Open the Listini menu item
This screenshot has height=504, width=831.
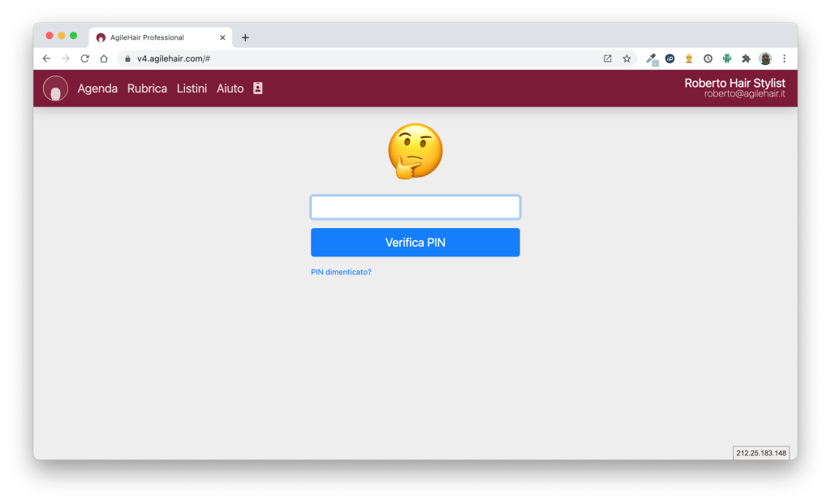pos(192,88)
